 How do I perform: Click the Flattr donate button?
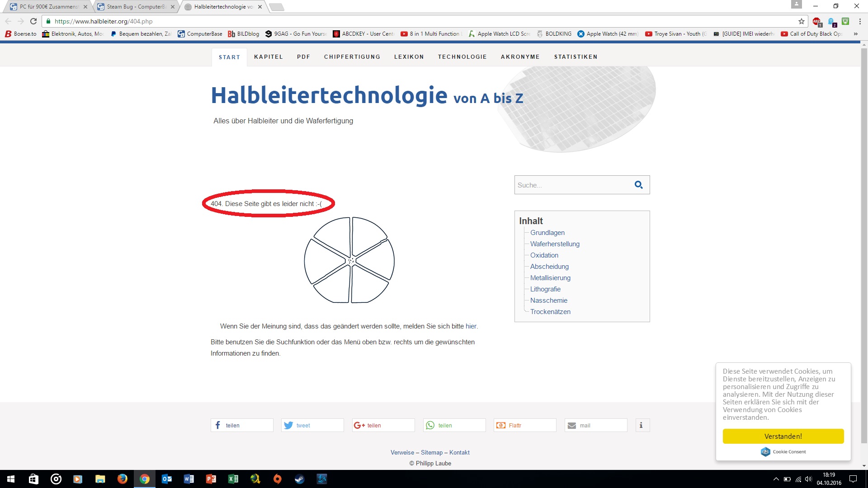[524, 425]
